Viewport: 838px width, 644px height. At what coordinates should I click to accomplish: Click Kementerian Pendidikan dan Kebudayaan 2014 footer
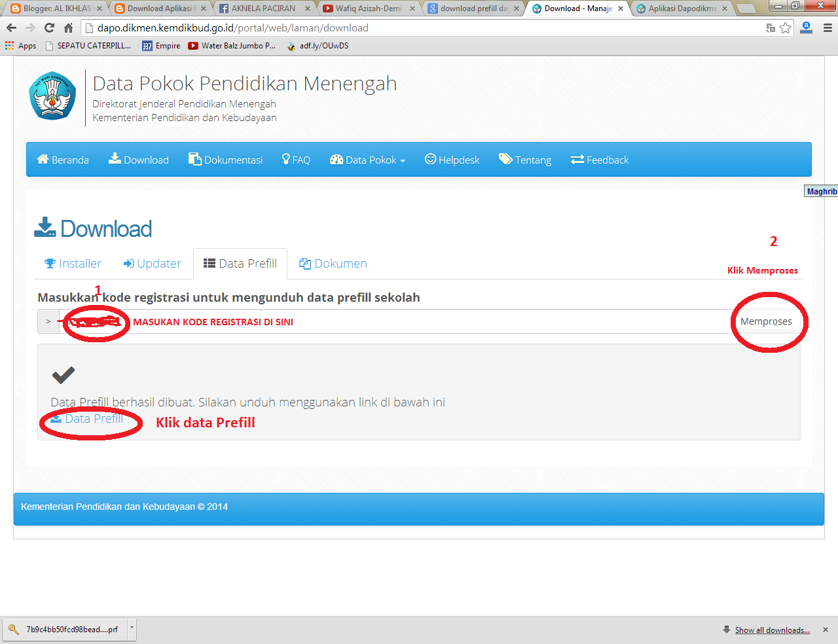tap(124, 507)
